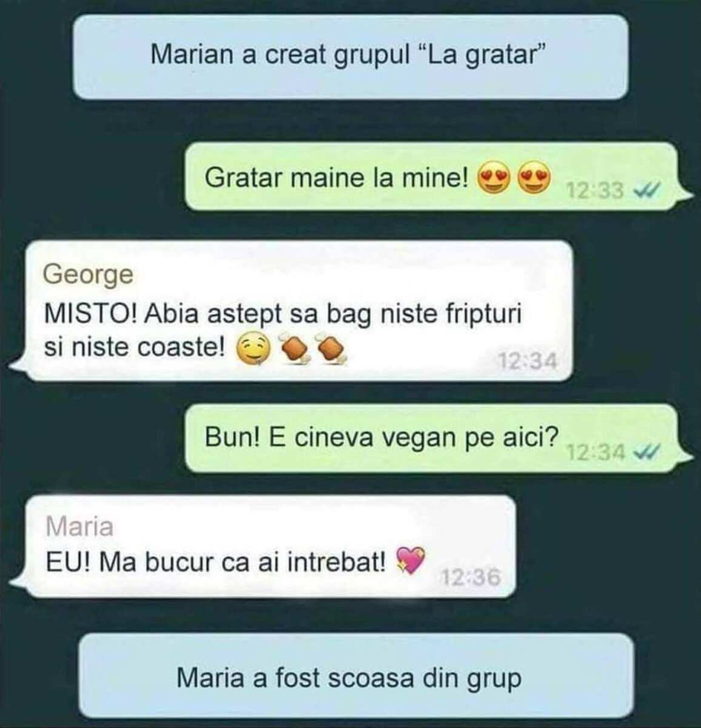
Task: Click the 12:36 timestamp on Maria's message
Action: pos(471,578)
